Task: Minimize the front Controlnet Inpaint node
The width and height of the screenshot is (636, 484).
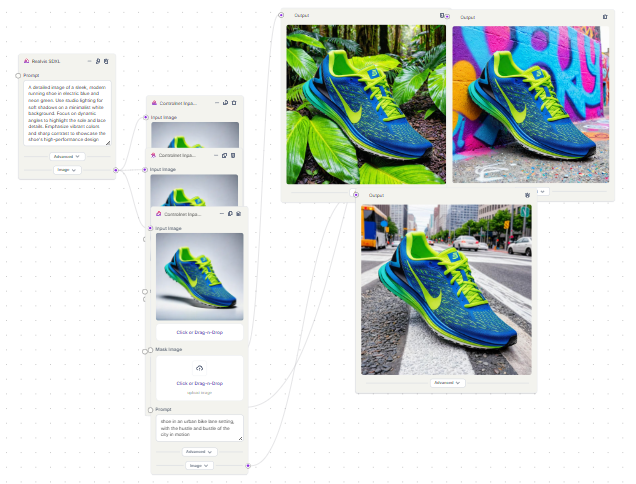Action: 222,213
